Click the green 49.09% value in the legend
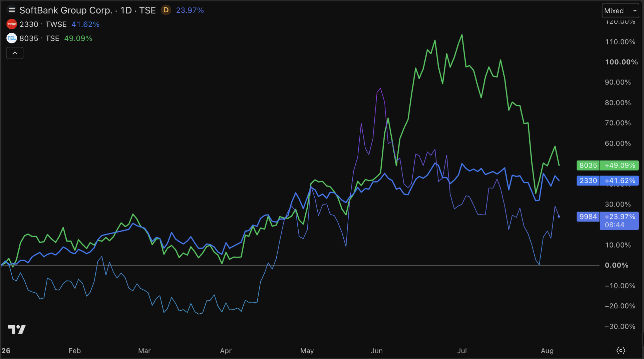This screenshot has height=359, width=644. 78,38
